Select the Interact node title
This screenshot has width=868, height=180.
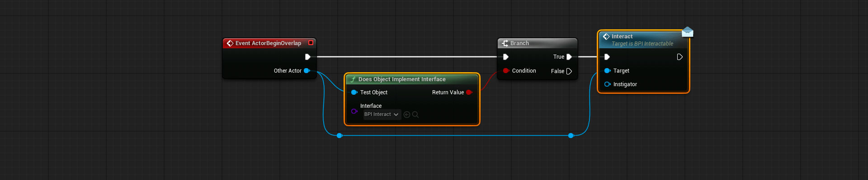(x=622, y=37)
